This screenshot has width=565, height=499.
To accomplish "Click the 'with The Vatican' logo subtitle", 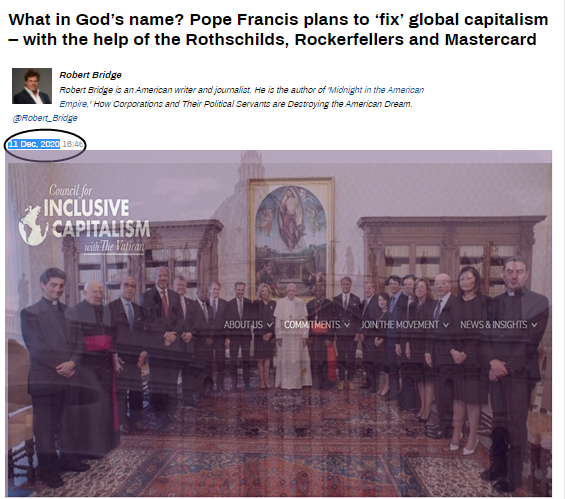I will 114,246.
